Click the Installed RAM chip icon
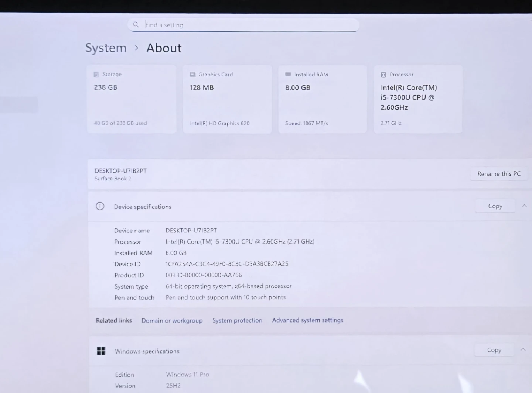This screenshot has width=532, height=393. (288, 74)
